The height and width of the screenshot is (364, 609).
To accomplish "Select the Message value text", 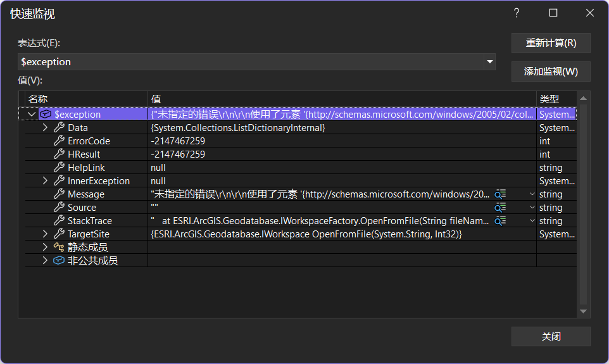I will click(320, 194).
